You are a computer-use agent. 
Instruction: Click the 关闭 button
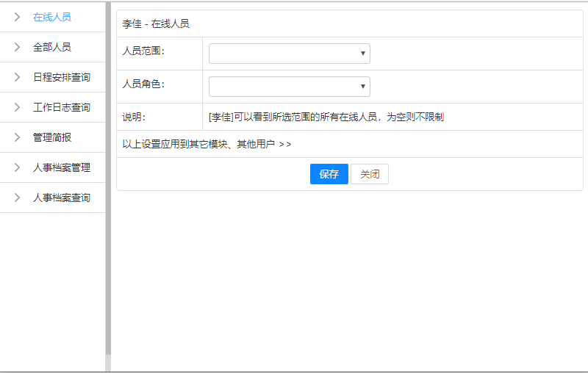click(370, 174)
